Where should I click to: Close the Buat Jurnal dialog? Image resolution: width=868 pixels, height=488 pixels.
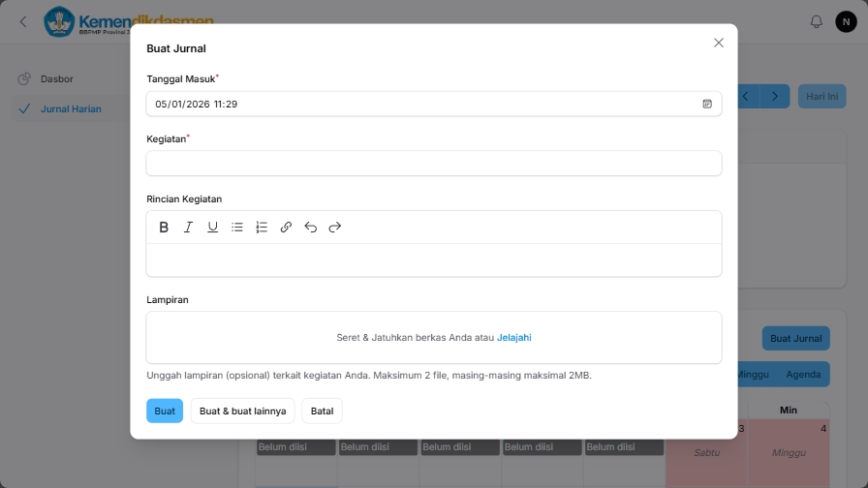[719, 43]
